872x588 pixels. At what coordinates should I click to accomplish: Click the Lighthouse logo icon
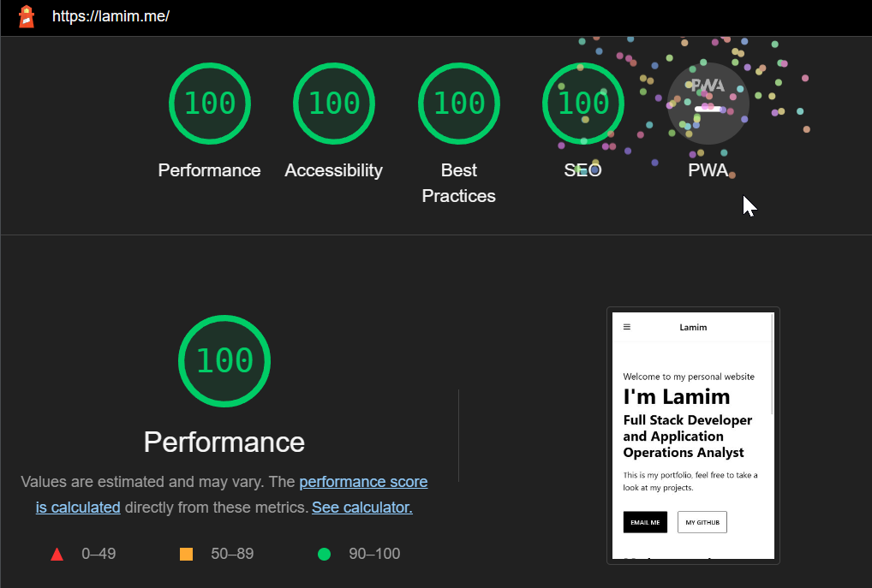coord(27,16)
